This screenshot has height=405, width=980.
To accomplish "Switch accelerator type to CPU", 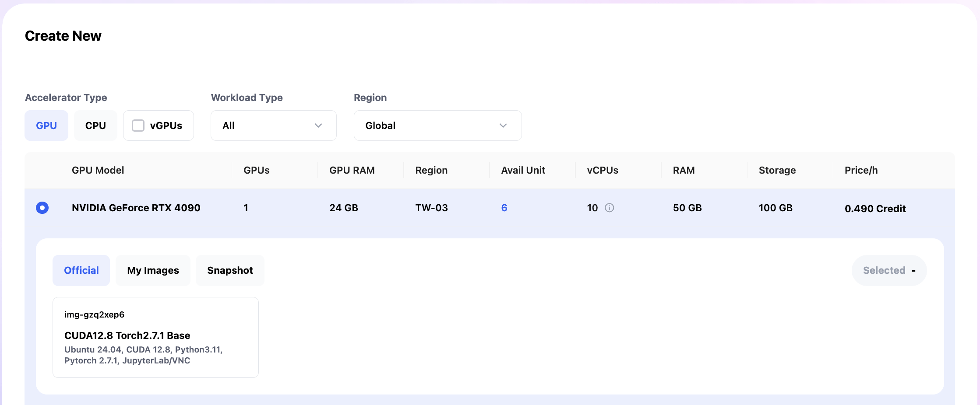I will click(95, 126).
